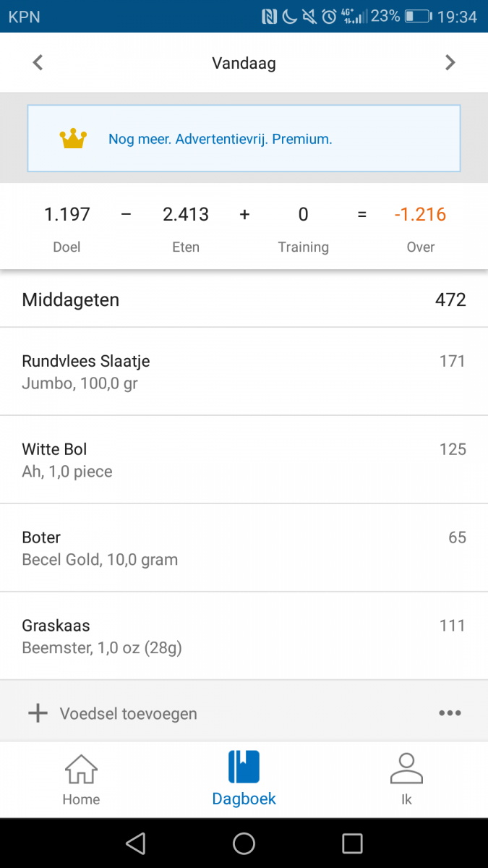Open the Boter Becel Gold entry
488x868 pixels.
click(x=244, y=548)
